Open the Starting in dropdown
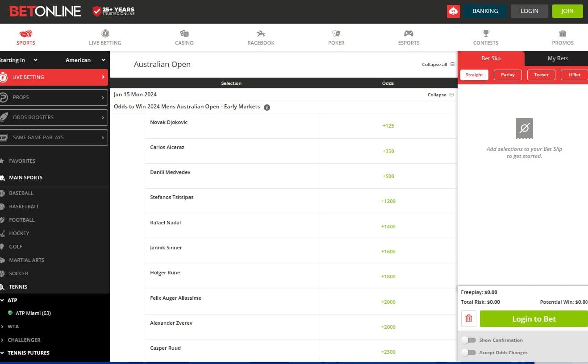The image size is (588, 364). [x=19, y=60]
